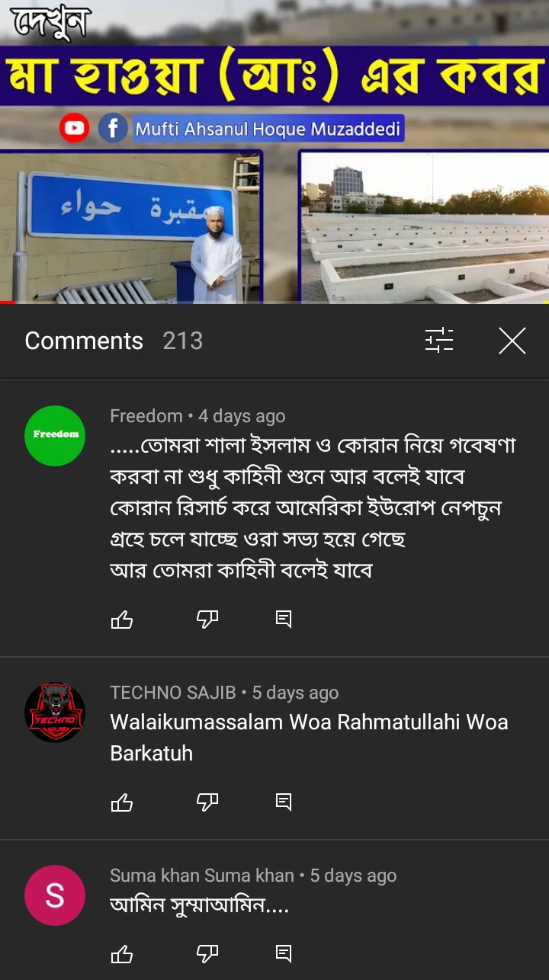Open TECHNO SAJIB's wolf avatar
The height and width of the screenshot is (980, 549).
coord(55,713)
